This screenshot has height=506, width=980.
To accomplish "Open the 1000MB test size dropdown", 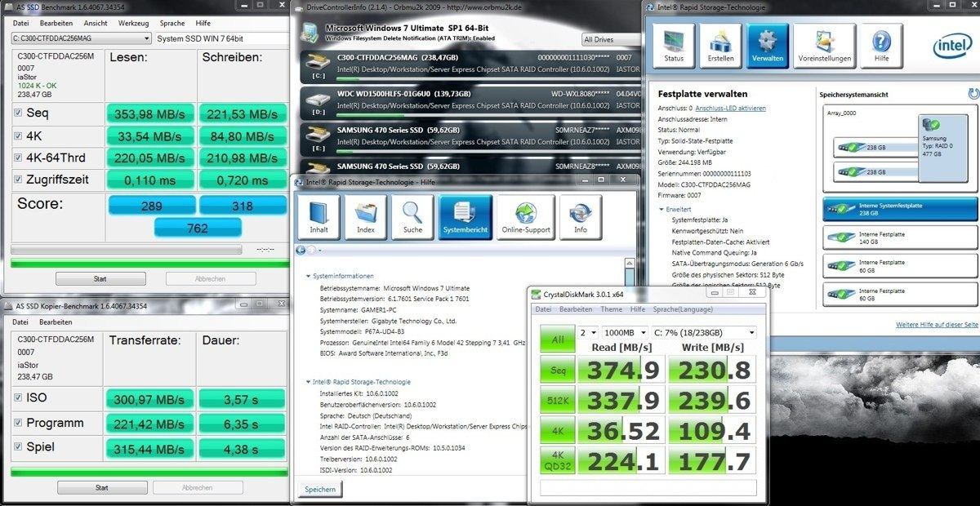I will pyautogui.click(x=625, y=332).
